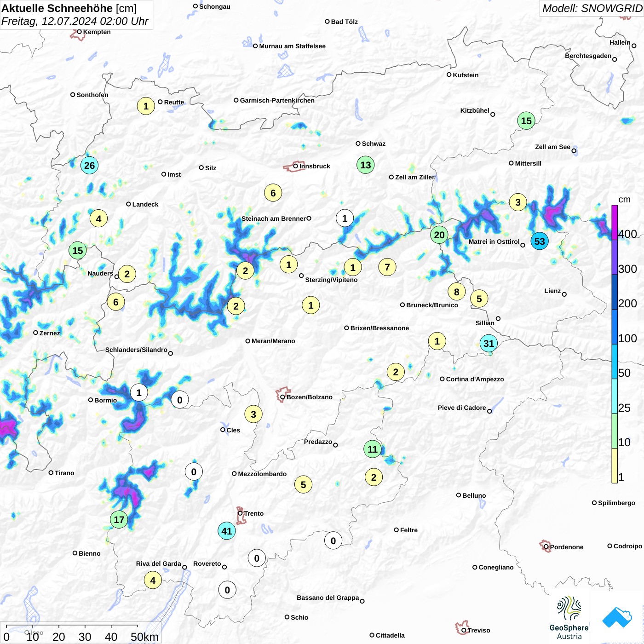Viewport: 644px width, 644px height.
Task: Click the 'Garmisch-Partenkirchen' label
Action: coord(277,100)
